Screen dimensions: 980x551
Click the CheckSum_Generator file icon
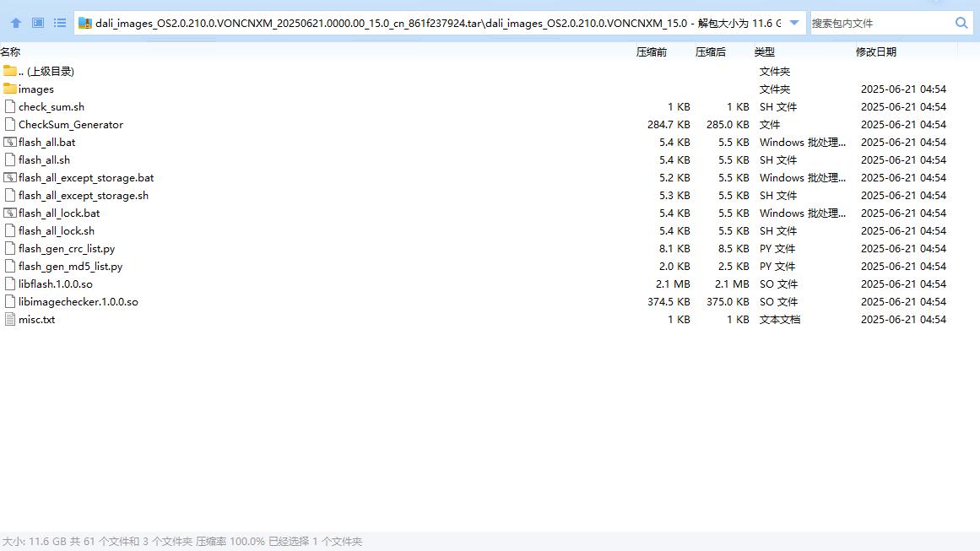tap(10, 124)
